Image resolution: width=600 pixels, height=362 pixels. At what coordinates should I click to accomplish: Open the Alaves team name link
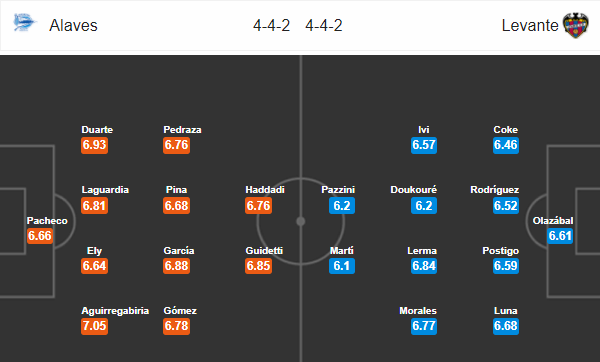click(x=73, y=26)
